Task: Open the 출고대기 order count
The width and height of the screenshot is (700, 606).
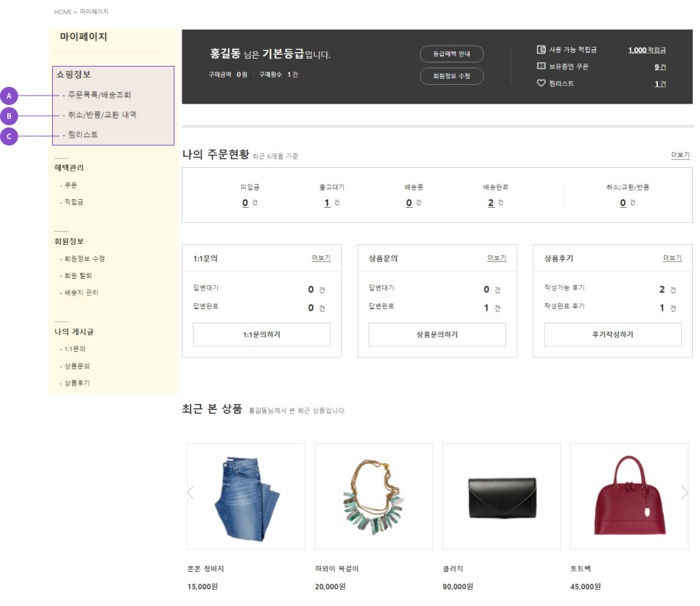Action: [327, 203]
